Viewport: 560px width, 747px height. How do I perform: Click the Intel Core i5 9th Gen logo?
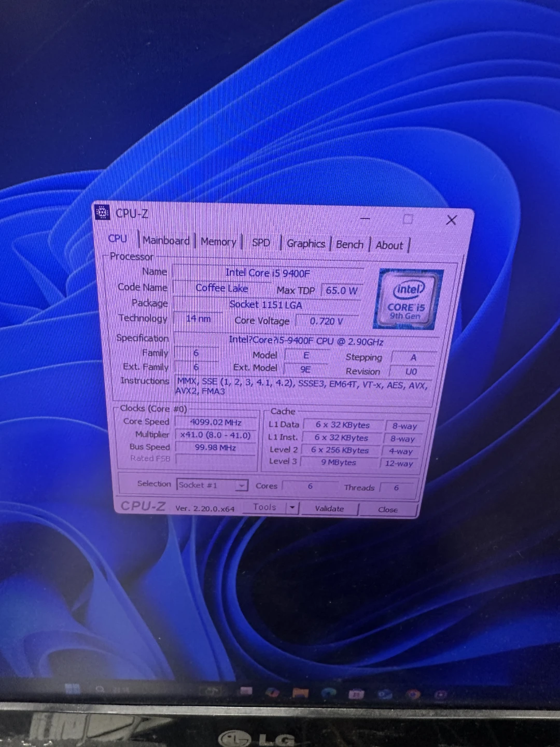tap(408, 299)
